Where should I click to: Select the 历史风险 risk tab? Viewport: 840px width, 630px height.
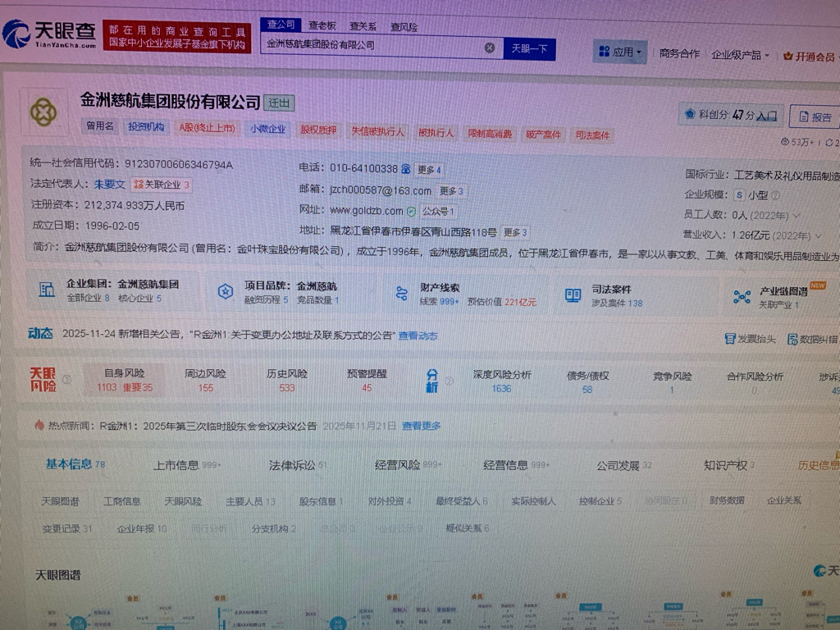[x=286, y=381]
